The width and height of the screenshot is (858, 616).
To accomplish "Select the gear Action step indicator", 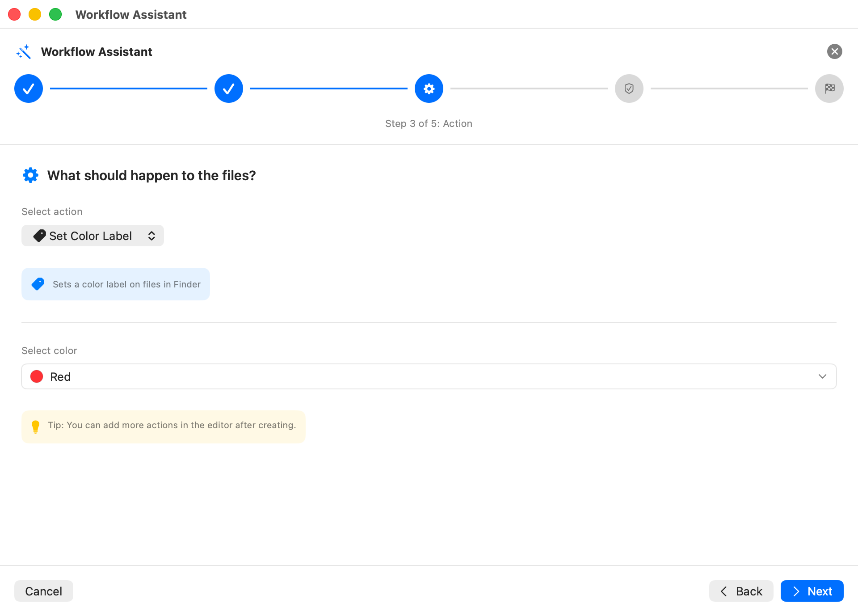I will [429, 89].
